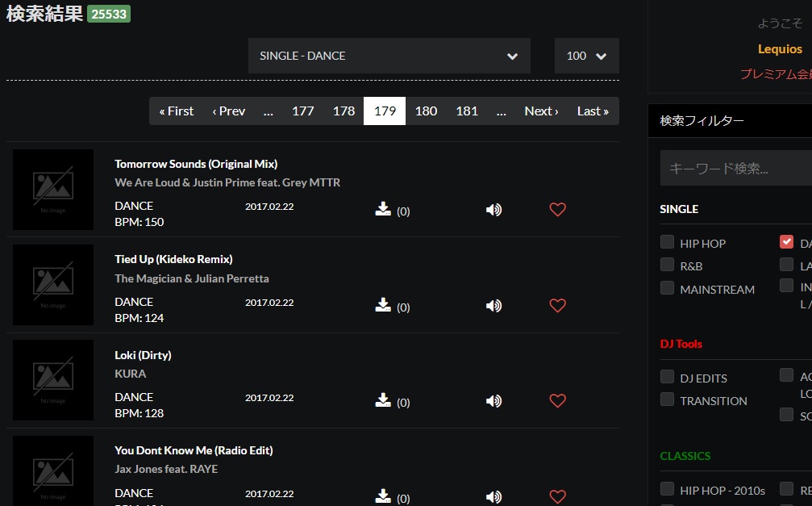Click artist name KURA
812x506 pixels.
(x=130, y=374)
